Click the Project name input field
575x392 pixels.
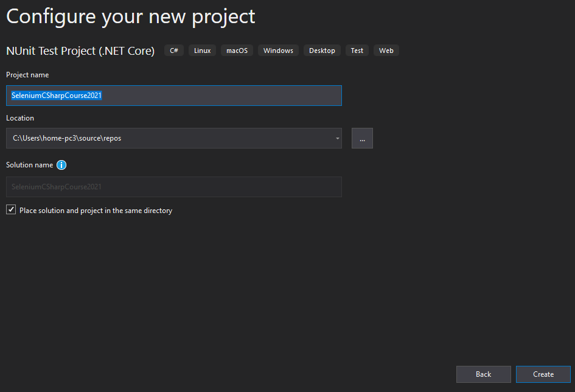point(174,96)
